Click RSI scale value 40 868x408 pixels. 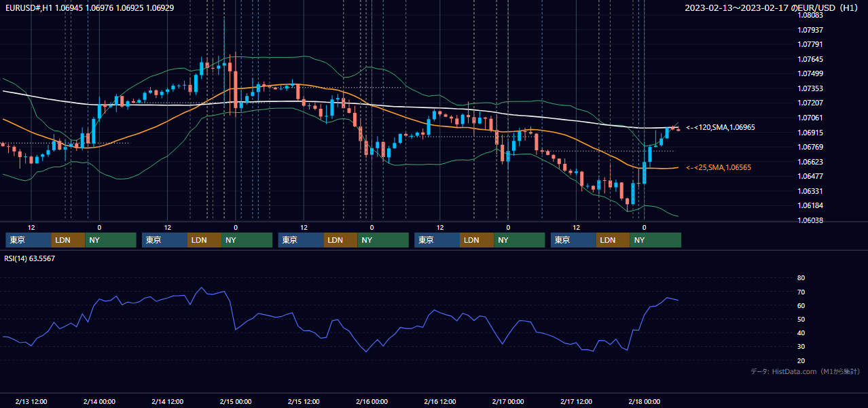click(801, 333)
